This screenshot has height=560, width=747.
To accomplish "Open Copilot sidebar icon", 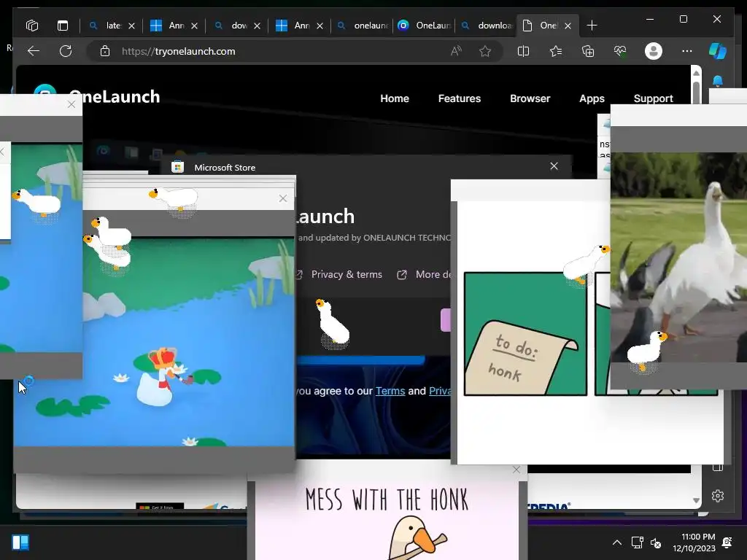I will click(718, 51).
